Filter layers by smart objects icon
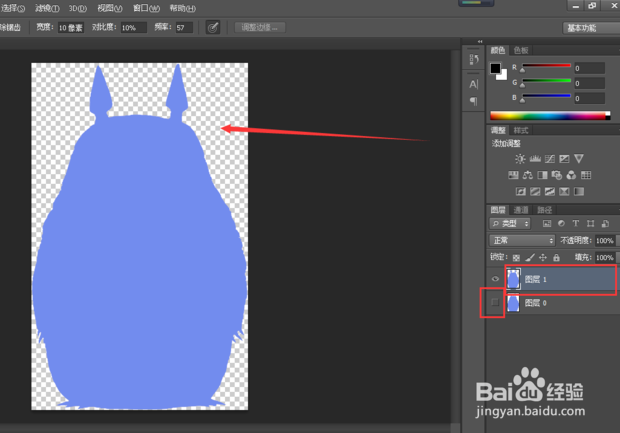The height and width of the screenshot is (433, 620). point(605,224)
